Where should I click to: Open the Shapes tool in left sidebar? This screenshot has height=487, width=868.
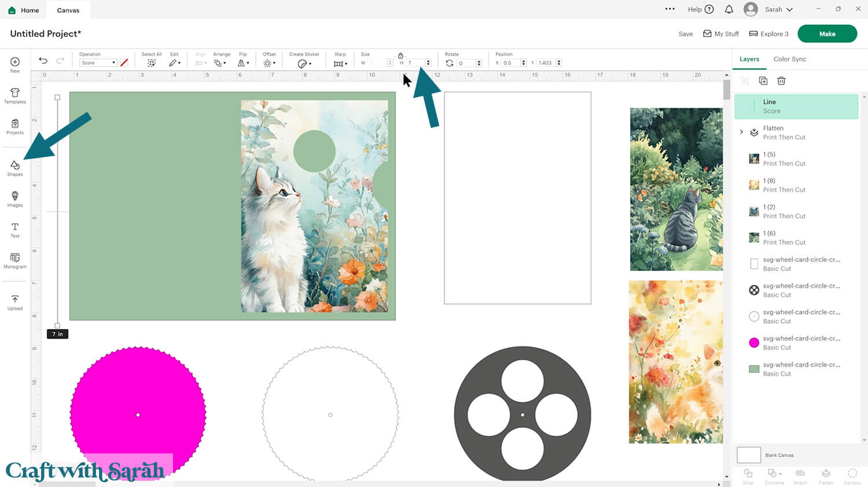point(15,167)
